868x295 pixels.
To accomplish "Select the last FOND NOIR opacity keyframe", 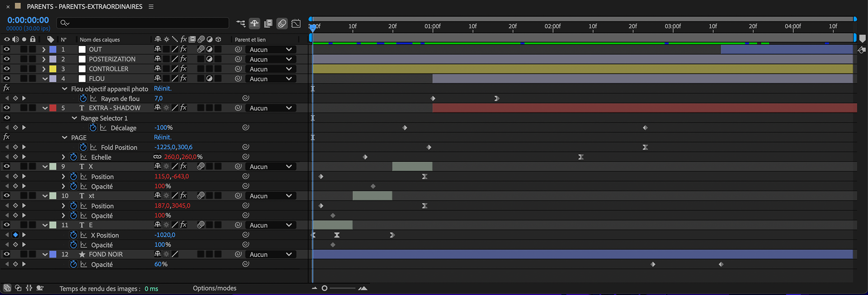I will pos(721,264).
